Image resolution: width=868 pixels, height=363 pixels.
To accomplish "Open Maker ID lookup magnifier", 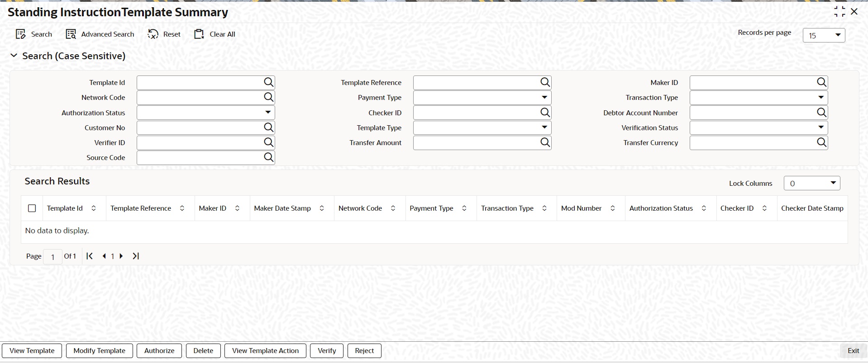I will [x=822, y=82].
